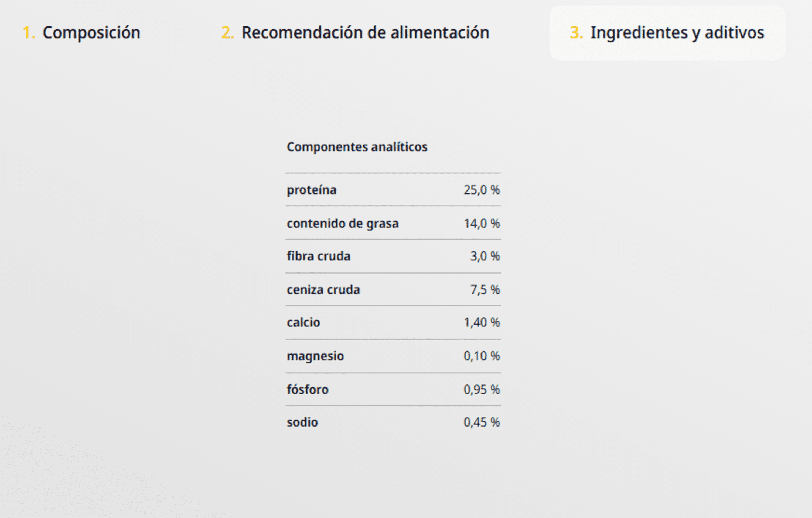The image size is (812, 518).
Task: Click the 0,45 % sodium value
Action: [x=482, y=422]
